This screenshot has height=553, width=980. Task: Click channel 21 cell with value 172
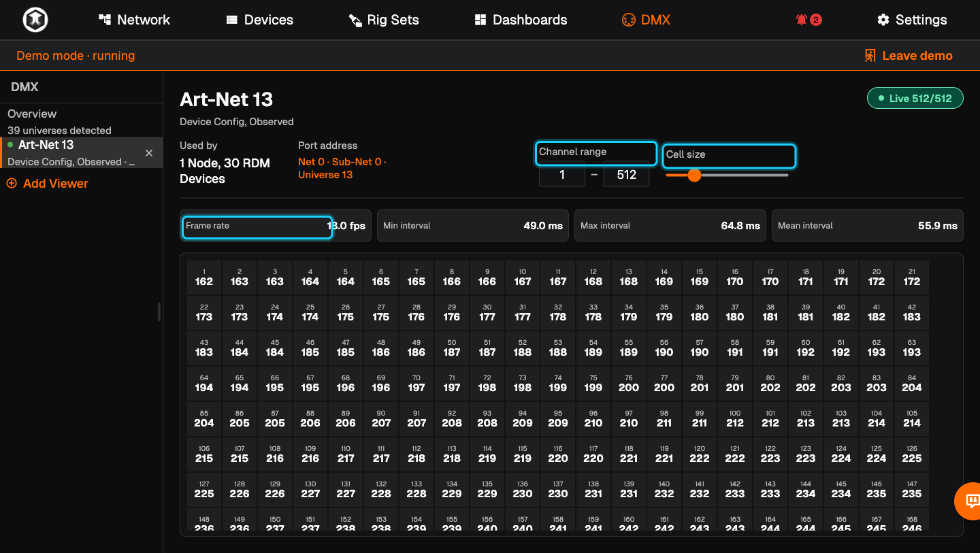click(912, 278)
